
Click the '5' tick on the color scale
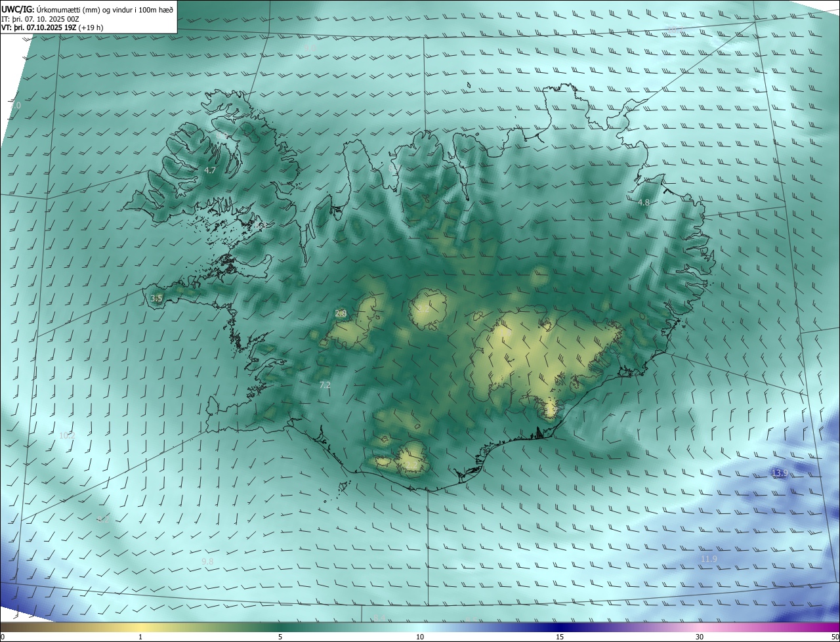280,637
